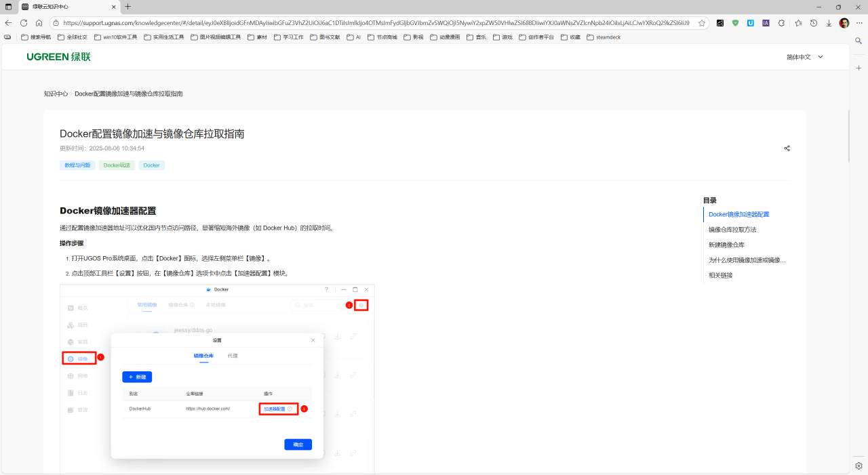This screenshot has height=475, width=868.
Task: Open the 影视 bookmark folder
Action: 414,37
